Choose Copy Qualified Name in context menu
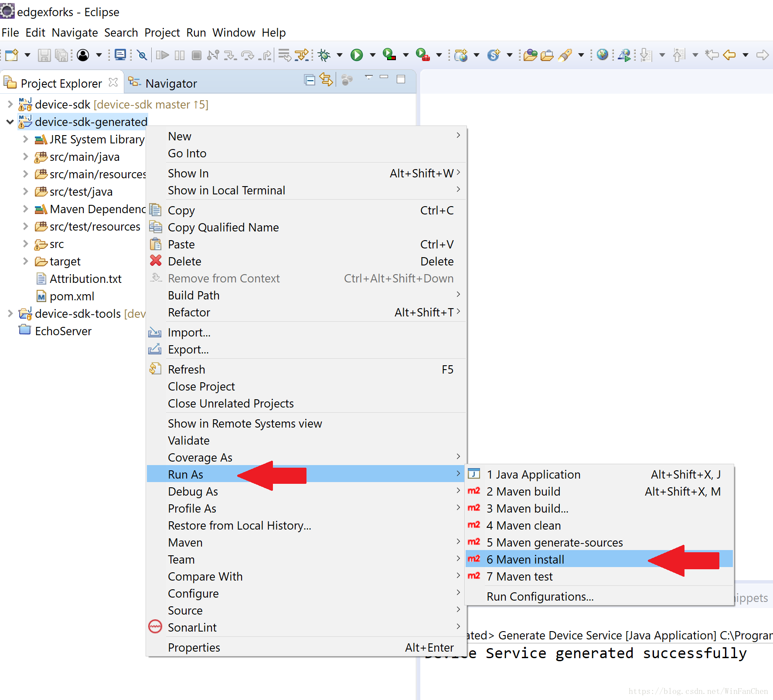Viewport: 773px width, 700px height. pos(306,227)
